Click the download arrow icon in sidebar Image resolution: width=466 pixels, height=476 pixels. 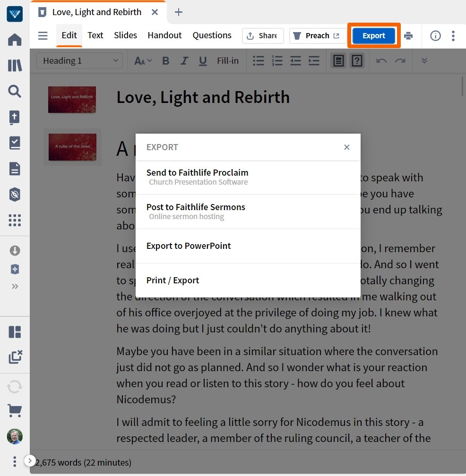click(x=15, y=251)
